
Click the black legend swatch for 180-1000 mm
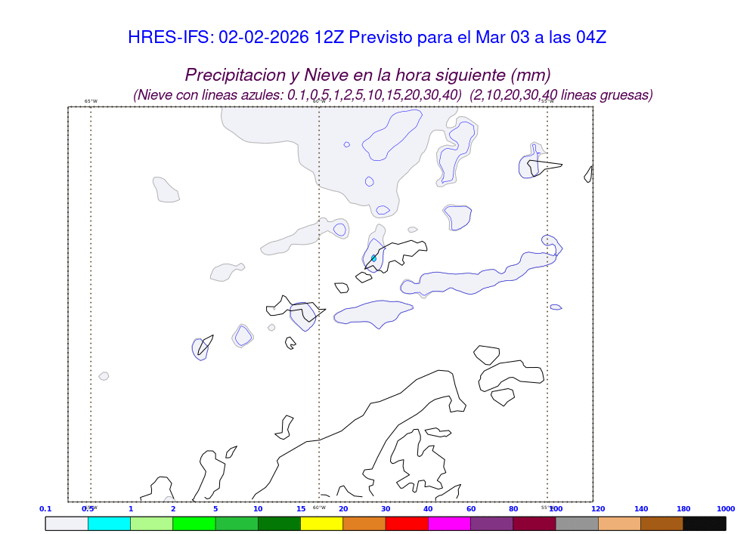705,523
